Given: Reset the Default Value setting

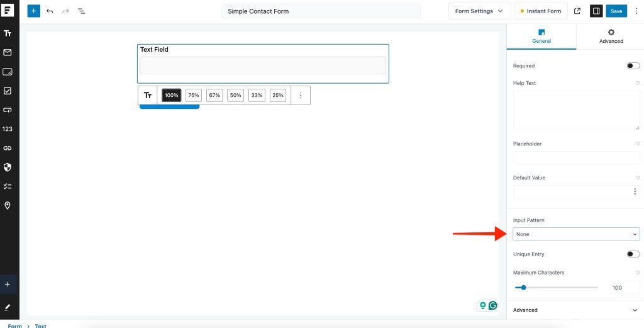Looking at the screenshot, I should tap(638, 178).
